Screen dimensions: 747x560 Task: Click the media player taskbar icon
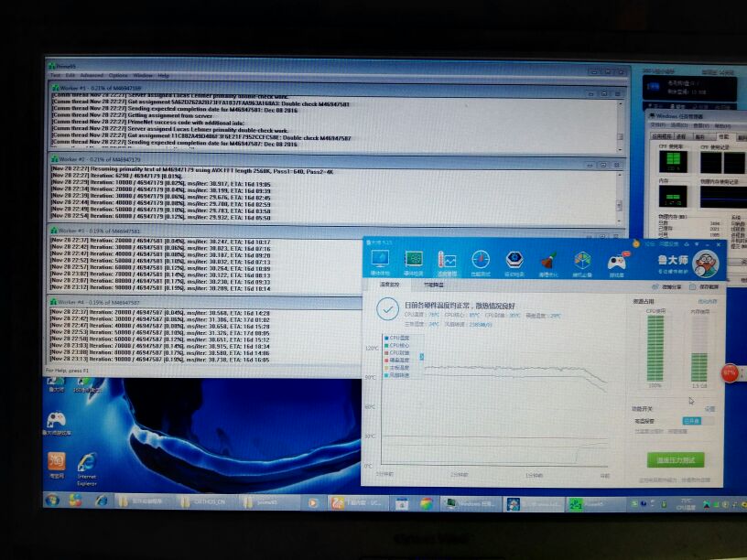click(x=313, y=503)
